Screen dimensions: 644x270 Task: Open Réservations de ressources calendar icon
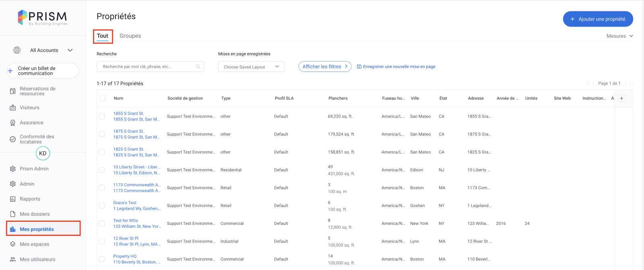tap(12, 91)
